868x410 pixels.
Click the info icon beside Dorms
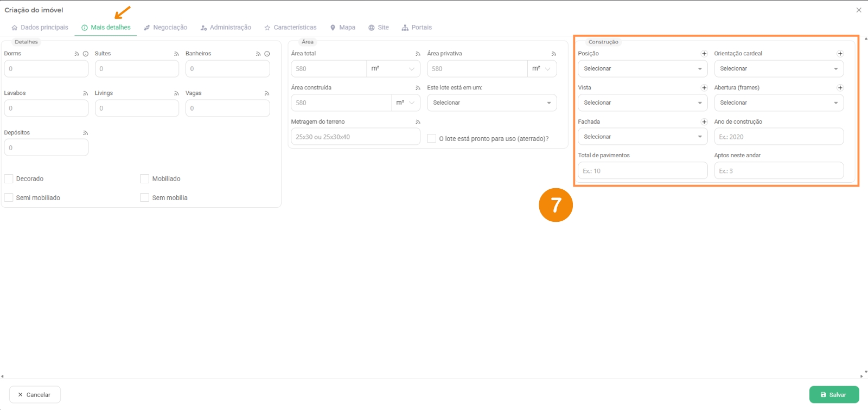click(85, 54)
